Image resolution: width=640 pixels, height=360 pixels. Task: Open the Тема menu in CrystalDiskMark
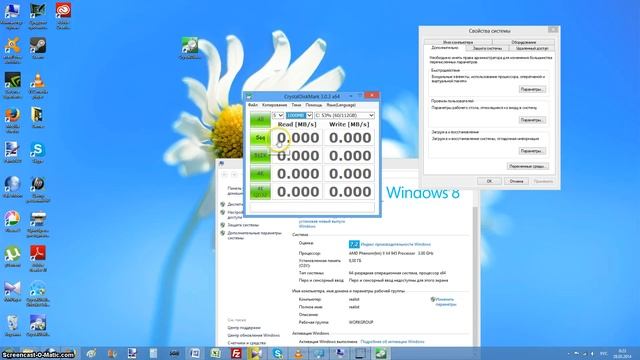tap(296, 105)
